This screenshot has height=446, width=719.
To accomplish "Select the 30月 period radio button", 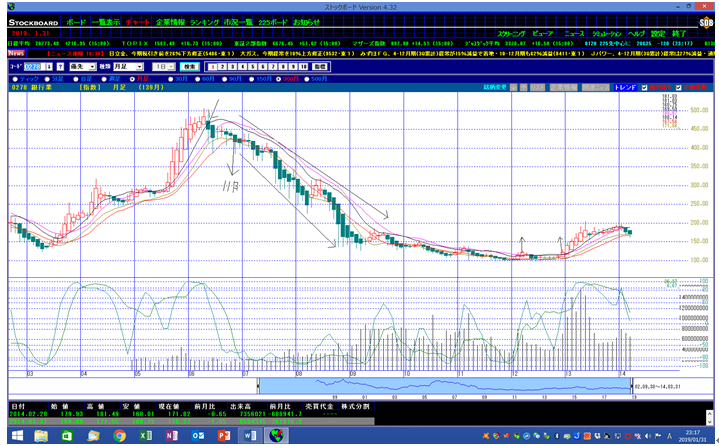I will (171, 79).
